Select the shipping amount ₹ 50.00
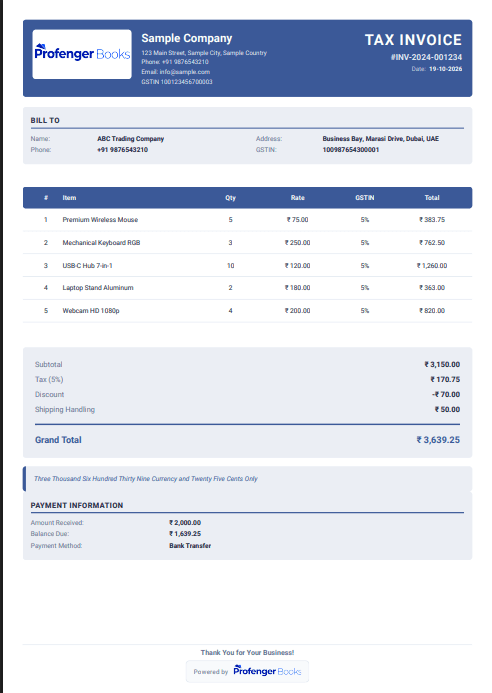 coord(447,410)
